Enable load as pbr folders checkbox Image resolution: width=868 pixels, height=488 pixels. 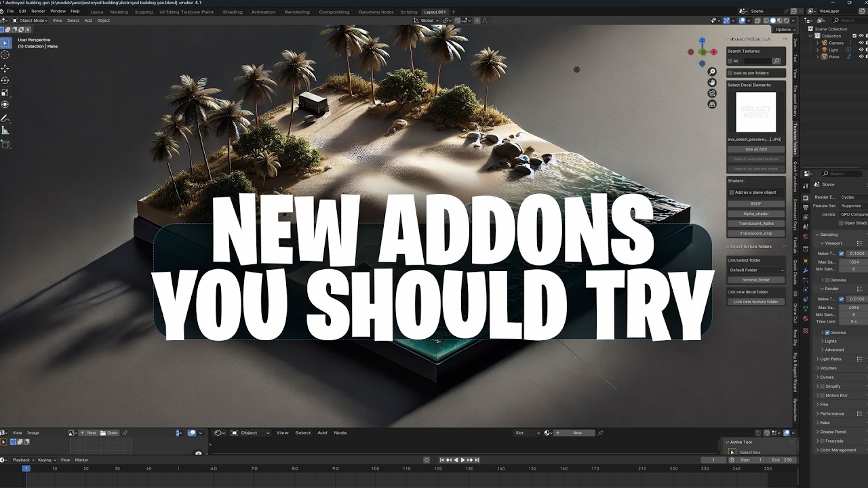pos(730,73)
